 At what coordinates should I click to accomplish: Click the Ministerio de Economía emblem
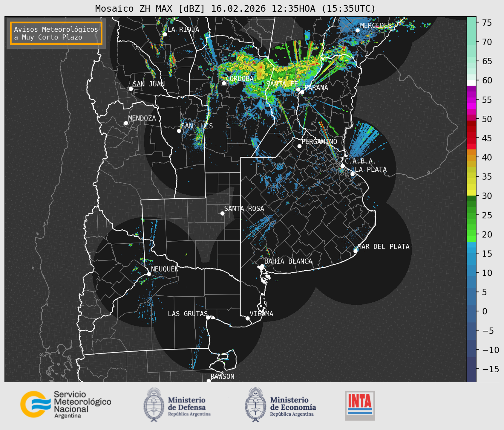click(255, 405)
